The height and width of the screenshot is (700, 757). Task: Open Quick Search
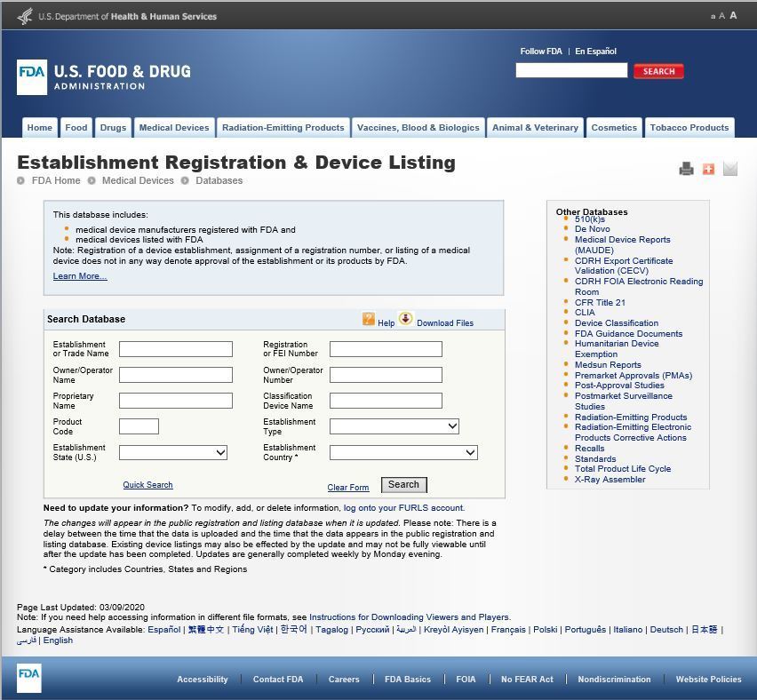coord(147,484)
